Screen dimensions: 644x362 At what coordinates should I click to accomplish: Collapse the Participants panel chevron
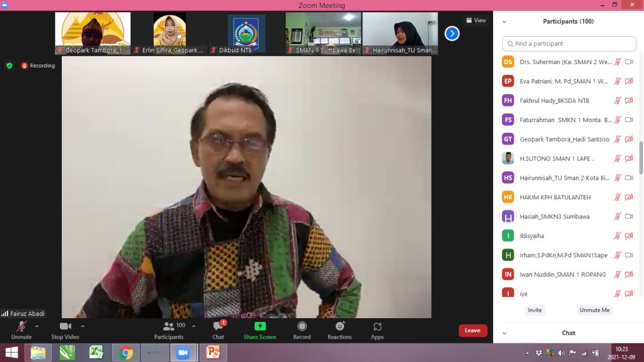tap(504, 22)
